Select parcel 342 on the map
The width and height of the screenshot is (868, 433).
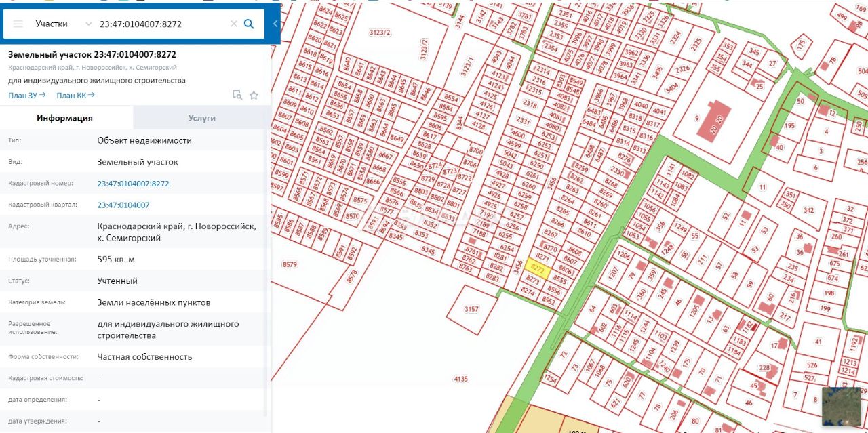coord(808,211)
